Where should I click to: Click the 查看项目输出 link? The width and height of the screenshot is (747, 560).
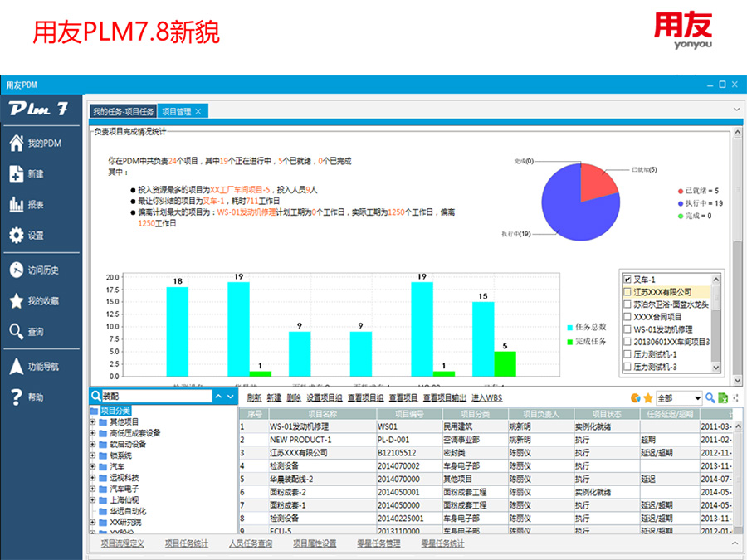tap(445, 398)
